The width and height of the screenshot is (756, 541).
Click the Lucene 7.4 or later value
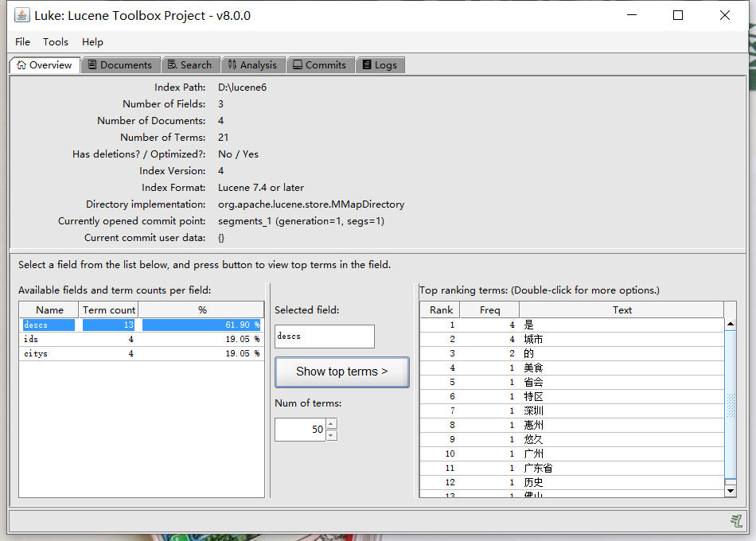tap(261, 188)
